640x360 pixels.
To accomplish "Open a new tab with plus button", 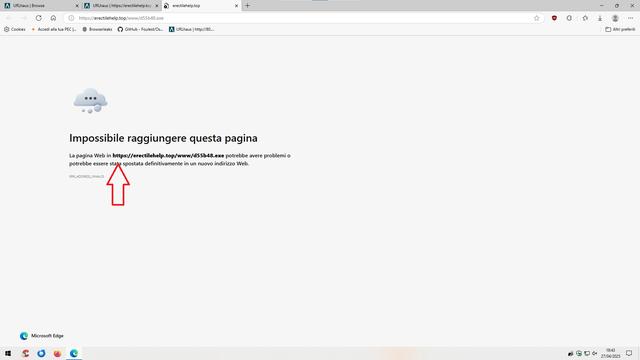I will (247, 6).
